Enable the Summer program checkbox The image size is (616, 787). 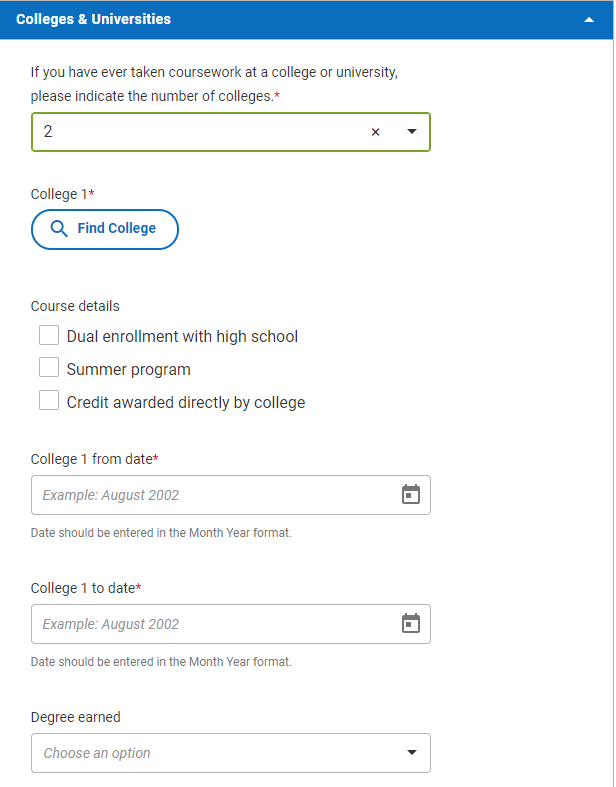click(49, 369)
